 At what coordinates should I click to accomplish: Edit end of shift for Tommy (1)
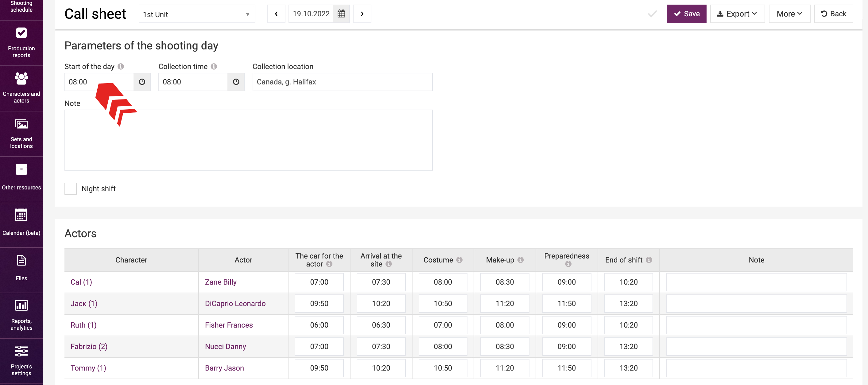coord(628,368)
